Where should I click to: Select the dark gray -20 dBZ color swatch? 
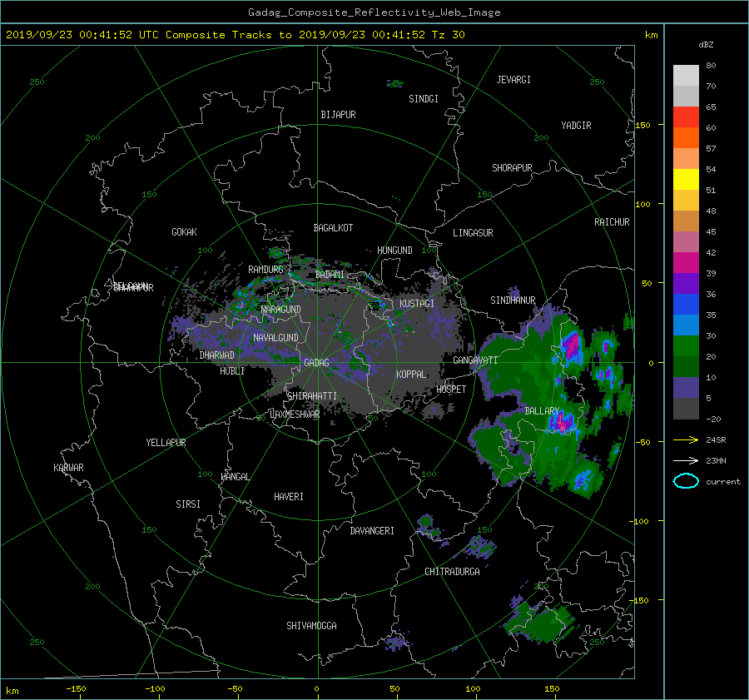point(686,408)
